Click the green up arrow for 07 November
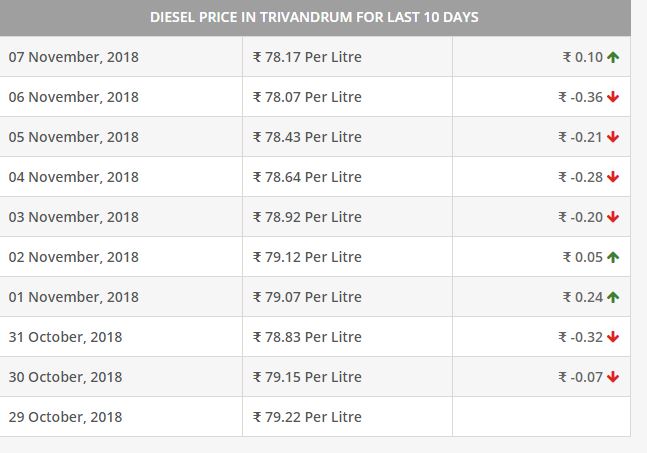This screenshot has height=453, width=647. pyautogui.click(x=613, y=57)
